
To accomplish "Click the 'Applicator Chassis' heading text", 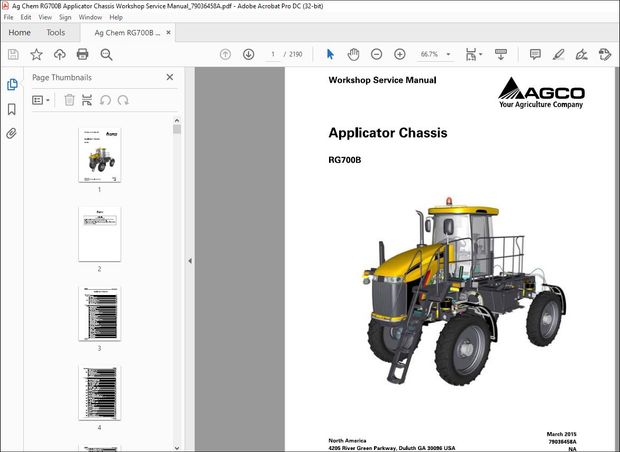I will coord(388,133).
